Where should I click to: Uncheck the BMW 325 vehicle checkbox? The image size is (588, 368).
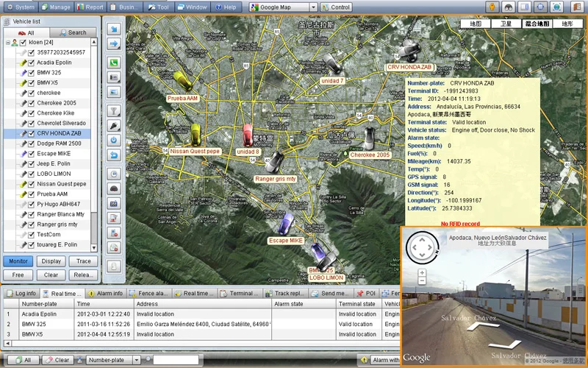31,73
